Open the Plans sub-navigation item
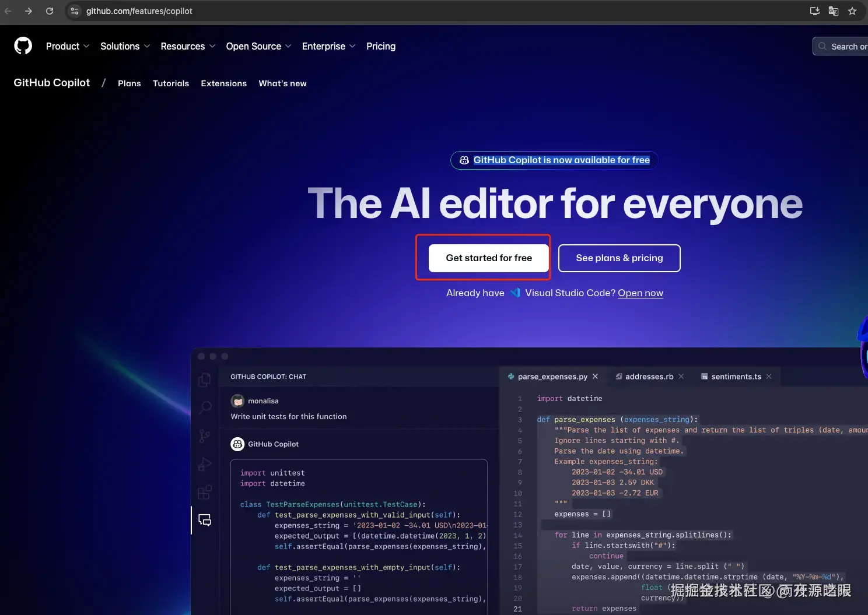 129,83
